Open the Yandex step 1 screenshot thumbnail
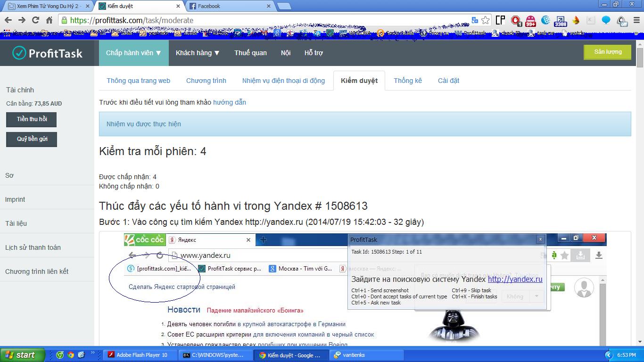Screen dimensions: 644x362 click(365, 289)
